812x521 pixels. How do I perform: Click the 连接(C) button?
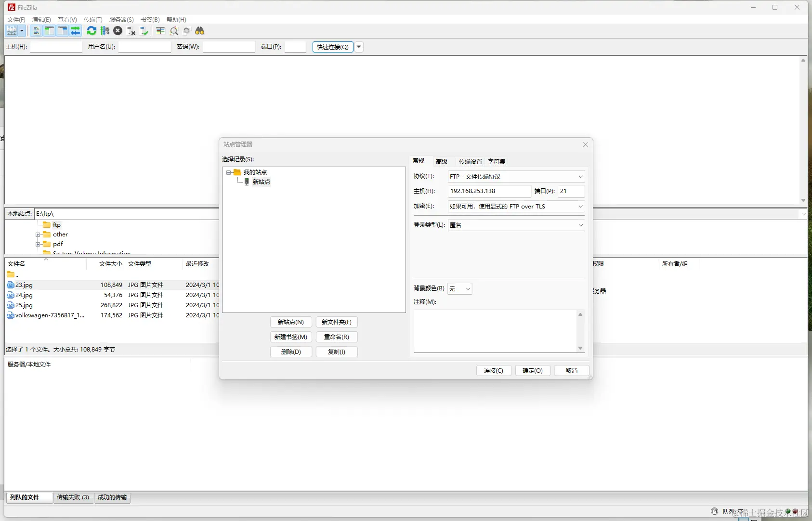click(x=494, y=371)
